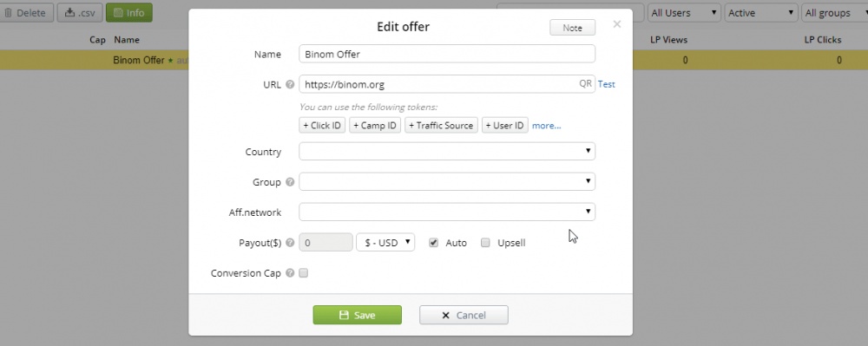Click the Conversion Cap help icon
This screenshot has height=346, width=868.
pos(290,273)
